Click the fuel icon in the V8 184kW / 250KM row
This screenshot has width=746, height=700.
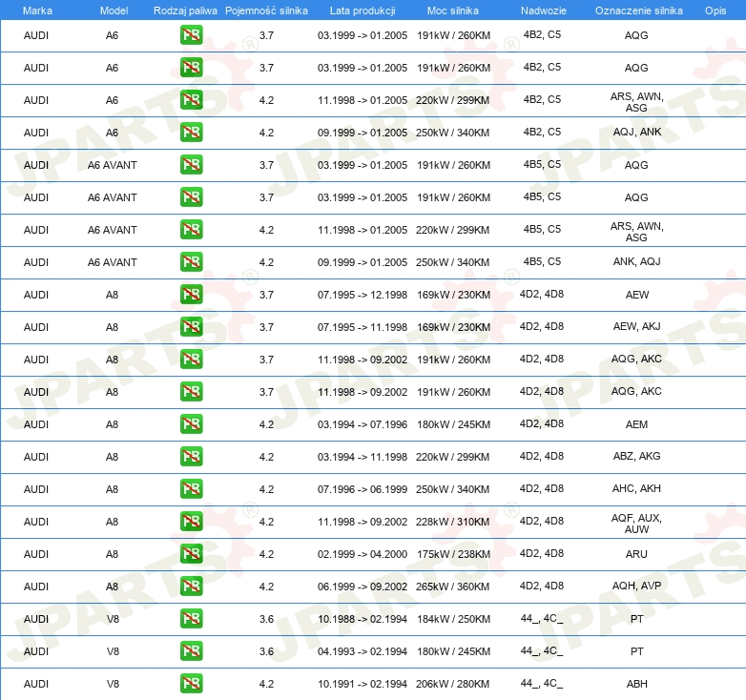point(191,618)
